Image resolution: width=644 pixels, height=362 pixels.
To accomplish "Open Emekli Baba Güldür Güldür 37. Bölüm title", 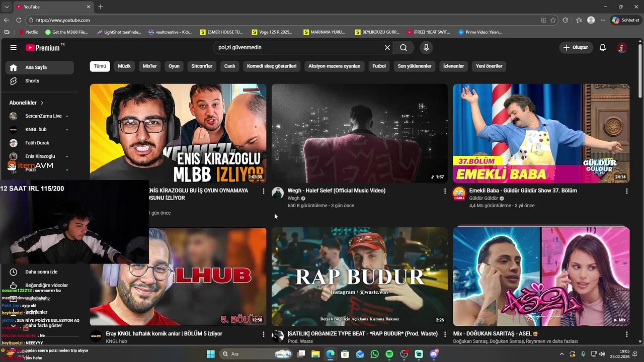I will coord(523,191).
